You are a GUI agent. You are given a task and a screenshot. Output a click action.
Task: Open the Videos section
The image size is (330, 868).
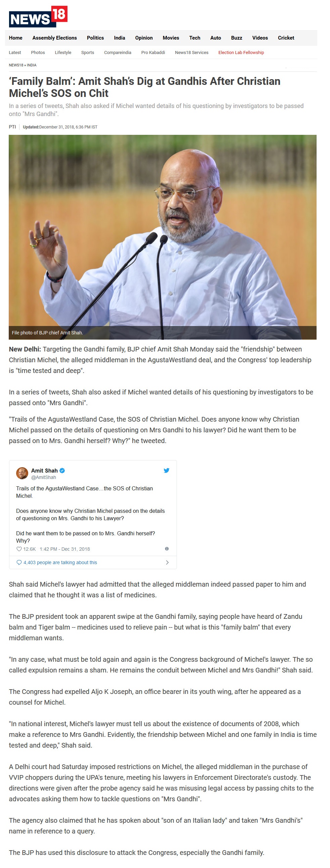tap(260, 38)
